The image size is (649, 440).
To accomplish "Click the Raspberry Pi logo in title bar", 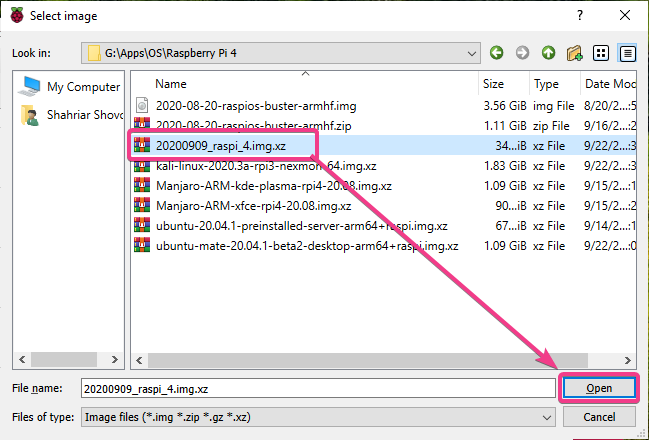I will 17,15.
